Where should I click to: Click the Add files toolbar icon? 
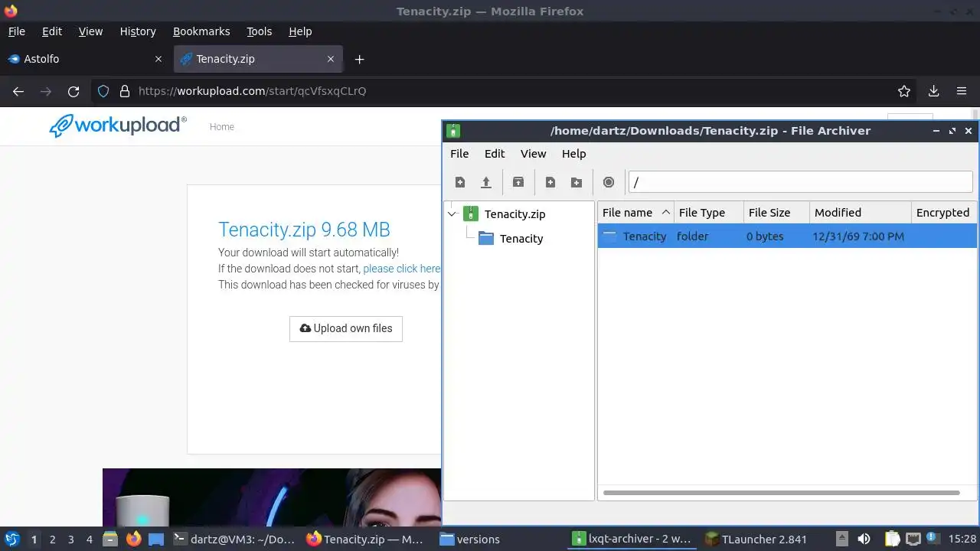pos(550,182)
